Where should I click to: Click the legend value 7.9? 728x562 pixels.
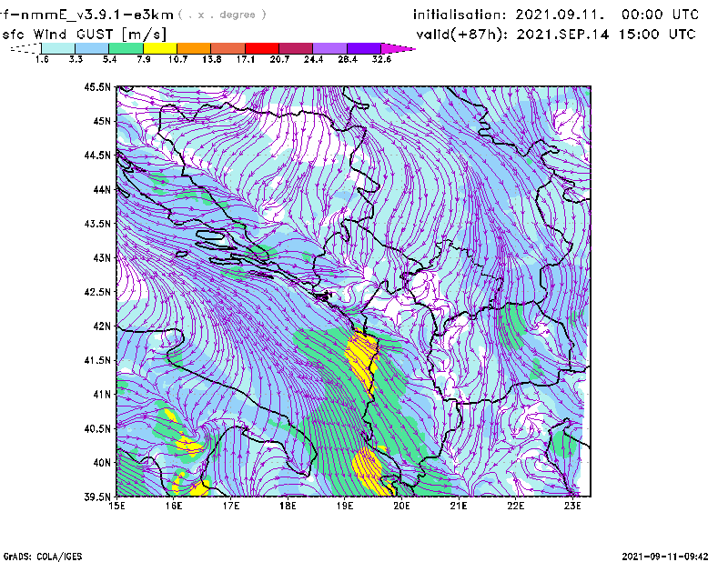tap(144, 59)
